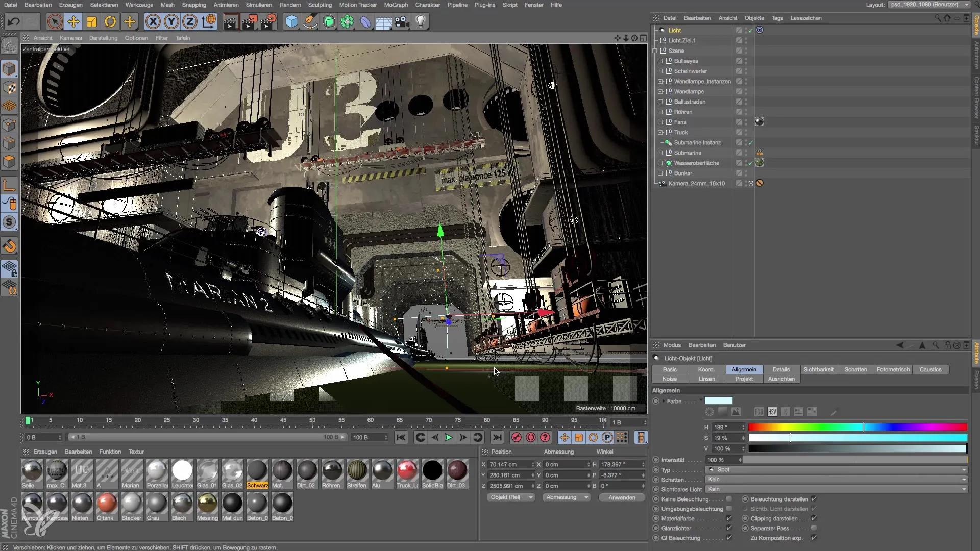The width and height of the screenshot is (980, 551).
Task: Click the light Farbe color swatch
Action: [719, 401]
